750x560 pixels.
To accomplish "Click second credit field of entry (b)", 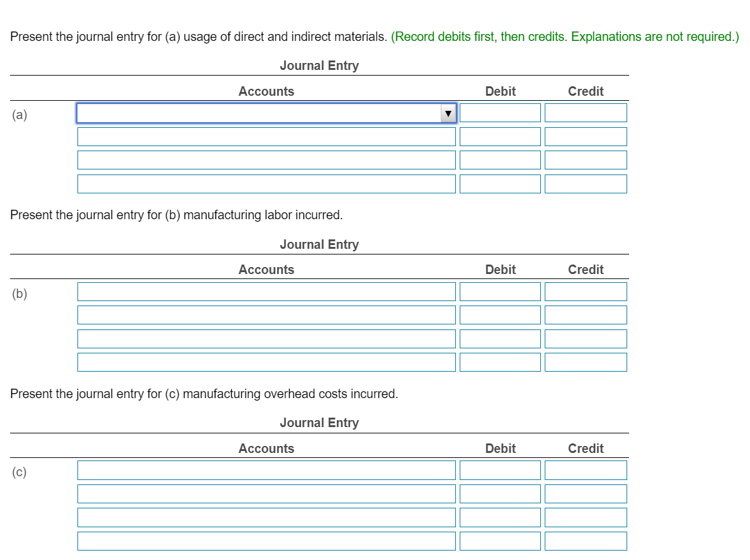I will pyautogui.click(x=586, y=315).
